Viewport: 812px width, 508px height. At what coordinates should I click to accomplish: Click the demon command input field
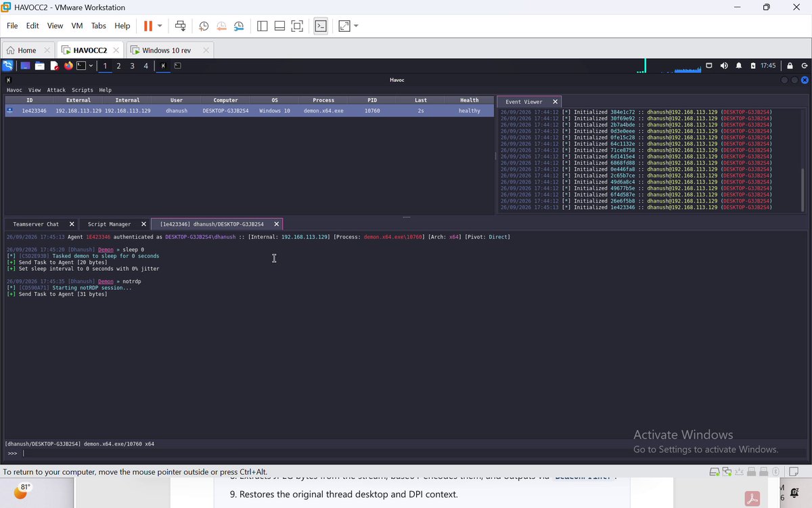[414, 454]
